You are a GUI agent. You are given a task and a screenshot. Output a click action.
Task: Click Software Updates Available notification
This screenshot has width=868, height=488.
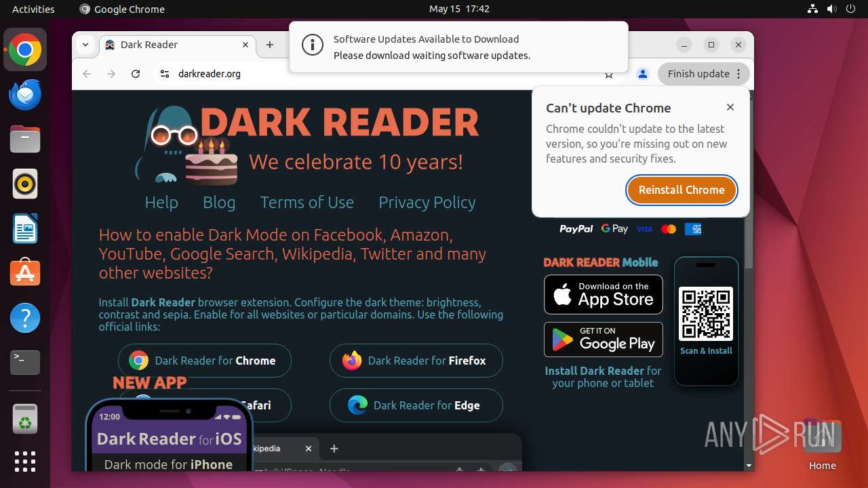click(x=458, y=47)
